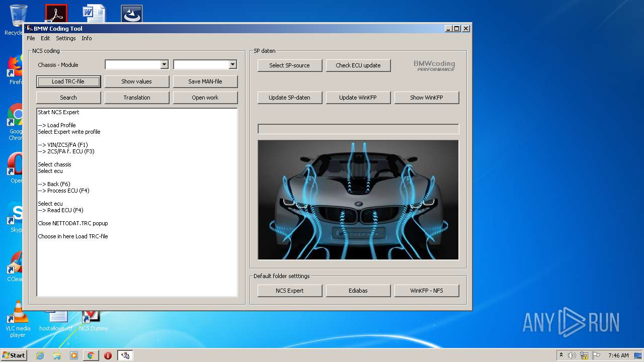This screenshot has width=644, height=362.
Task: Set WinKFP - NFS default folder
Action: coord(427,291)
